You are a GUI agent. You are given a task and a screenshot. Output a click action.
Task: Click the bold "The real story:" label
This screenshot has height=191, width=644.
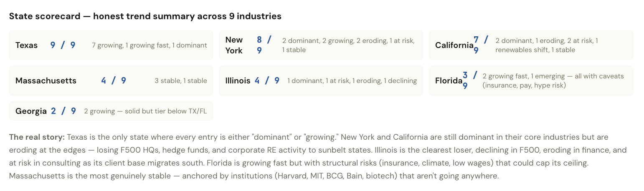(x=37, y=137)
